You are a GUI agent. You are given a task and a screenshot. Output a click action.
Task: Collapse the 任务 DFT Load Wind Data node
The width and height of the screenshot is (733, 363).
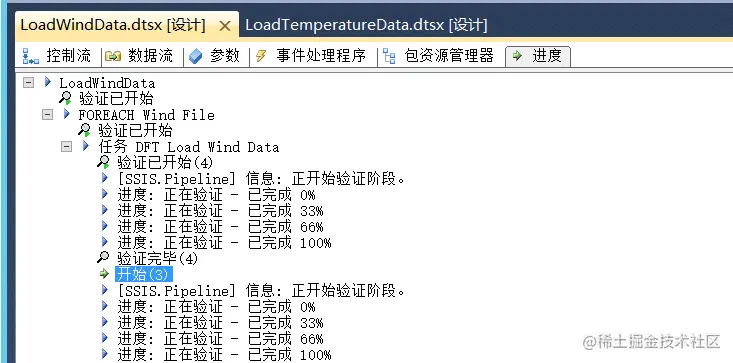(67, 147)
